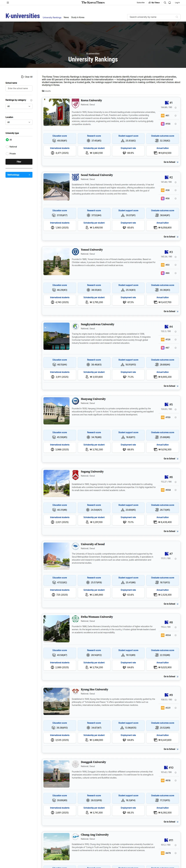Viewport: 186px width, 868px height.
Task: Click the info icon beside QS rank #618
Action: pyautogui.click(x=176, y=780)
